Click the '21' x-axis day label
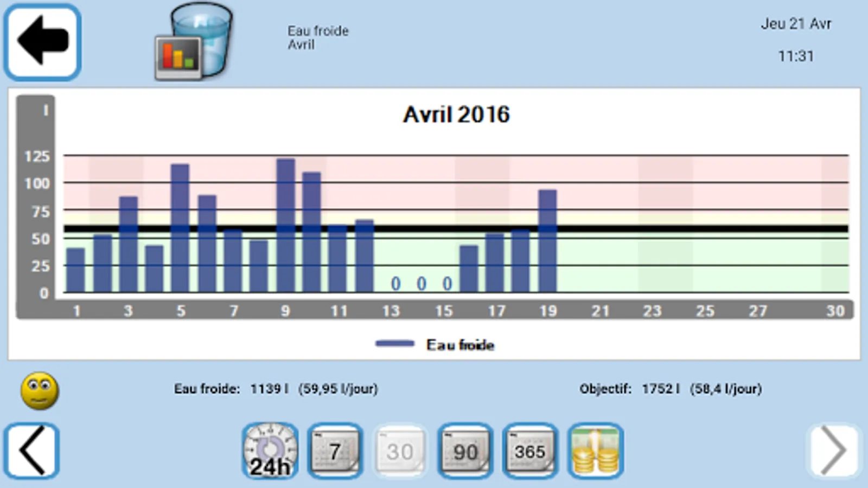 (x=600, y=311)
